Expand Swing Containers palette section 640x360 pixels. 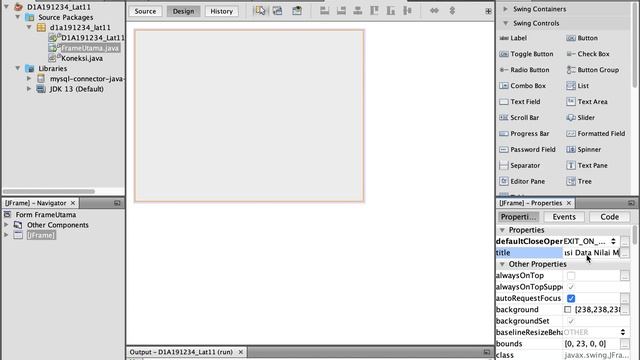tap(505, 9)
